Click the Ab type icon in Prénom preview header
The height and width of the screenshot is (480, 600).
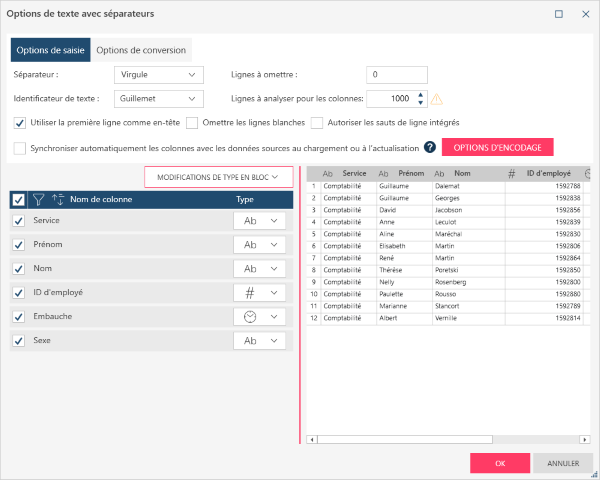[x=383, y=174]
